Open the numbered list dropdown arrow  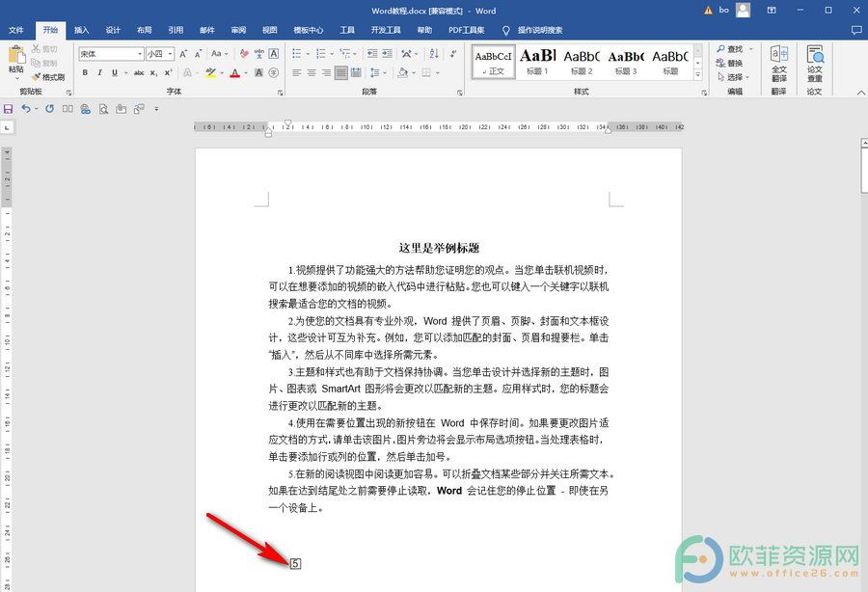click(x=332, y=54)
